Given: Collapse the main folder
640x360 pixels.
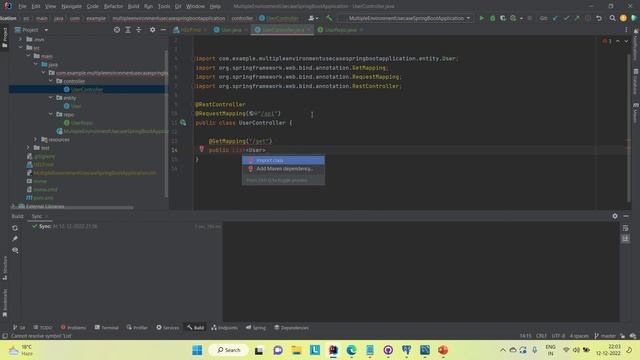Looking at the screenshot, I should coord(29,56).
